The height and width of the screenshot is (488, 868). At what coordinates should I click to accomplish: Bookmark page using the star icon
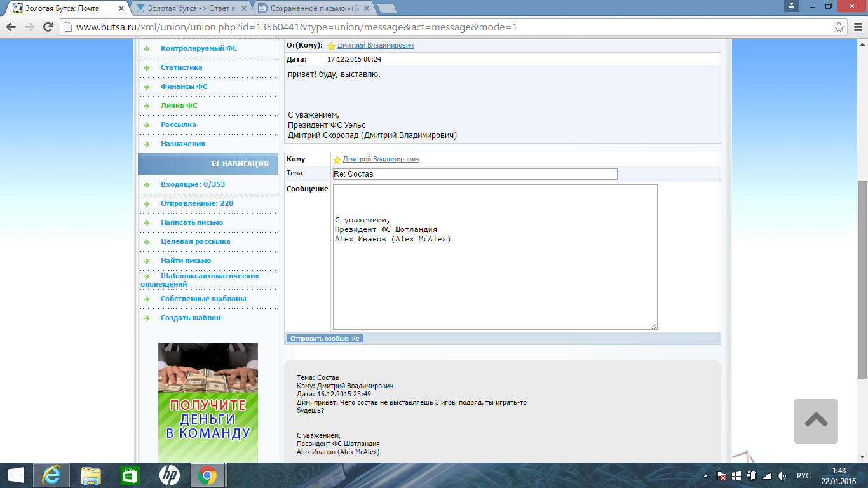(x=839, y=27)
